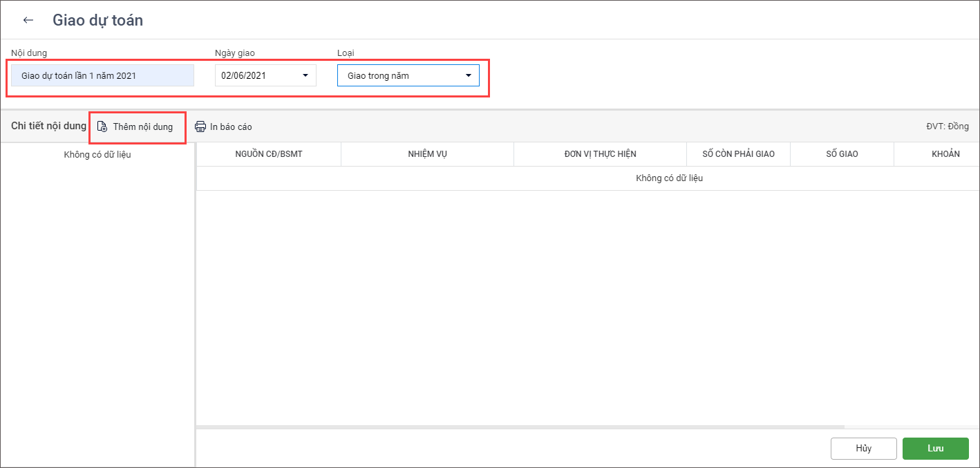Cancel using the Hủy button

pyautogui.click(x=863, y=448)
